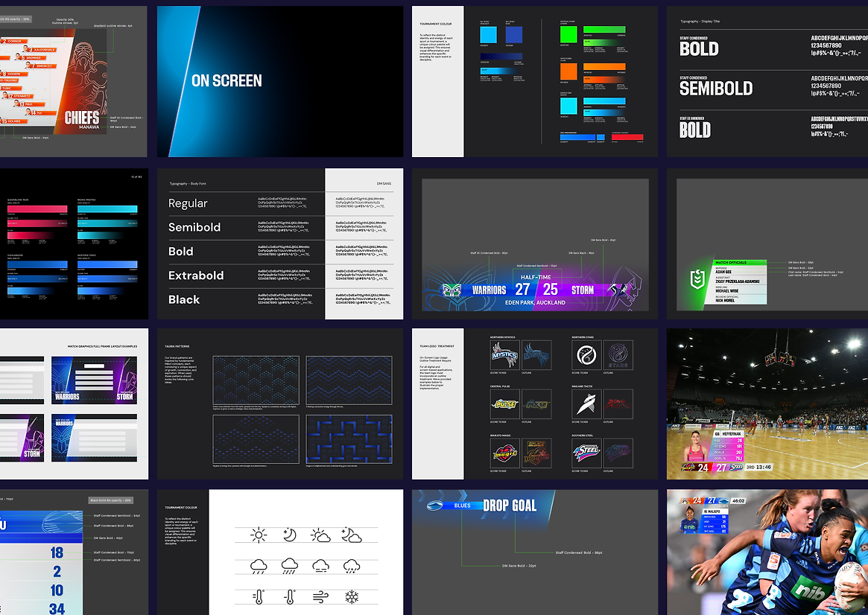868x615 pixels.
Task: Select the snowflake icon
Action: (352, 597)
